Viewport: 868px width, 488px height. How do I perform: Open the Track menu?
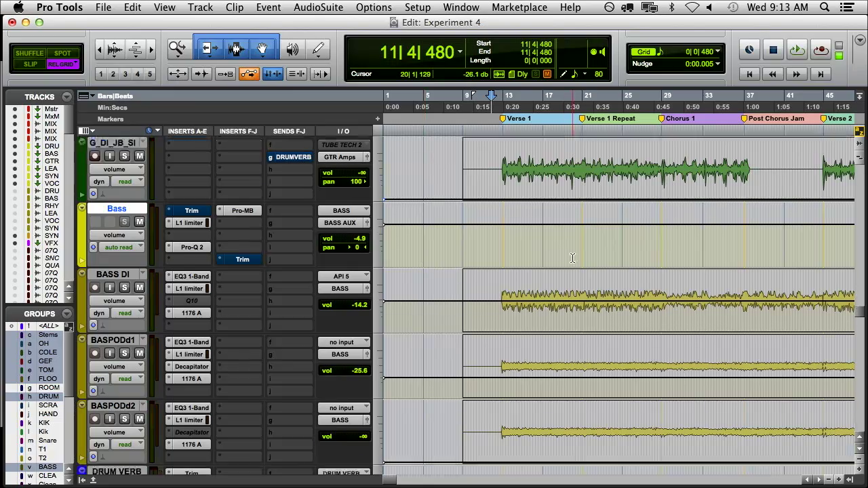tap(200, 7)
